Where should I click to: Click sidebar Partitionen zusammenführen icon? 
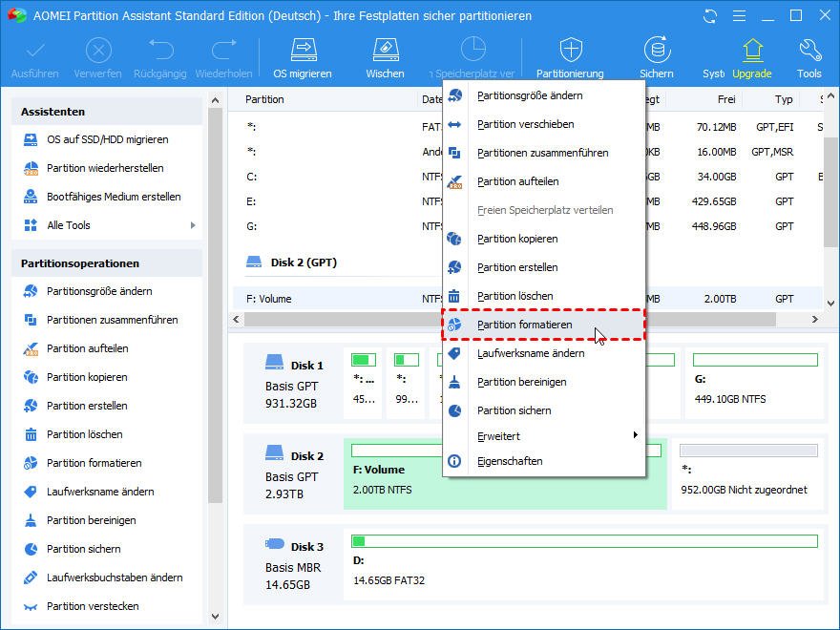point(31,320)
